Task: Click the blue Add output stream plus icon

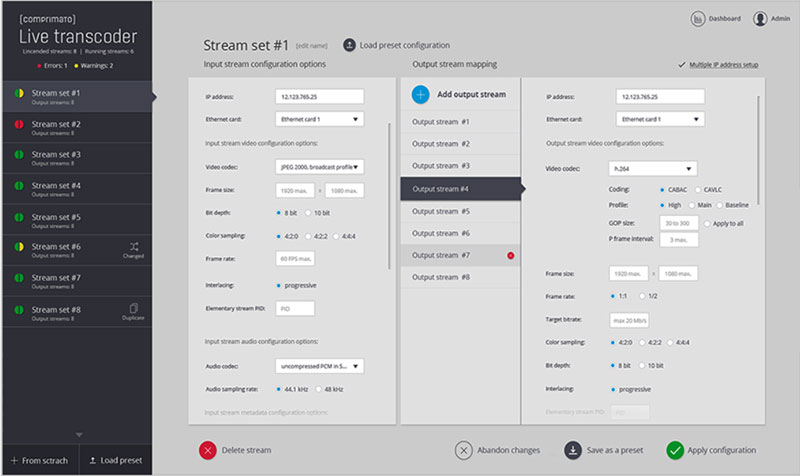Action: pyautogui.click(x=420, y=94)
